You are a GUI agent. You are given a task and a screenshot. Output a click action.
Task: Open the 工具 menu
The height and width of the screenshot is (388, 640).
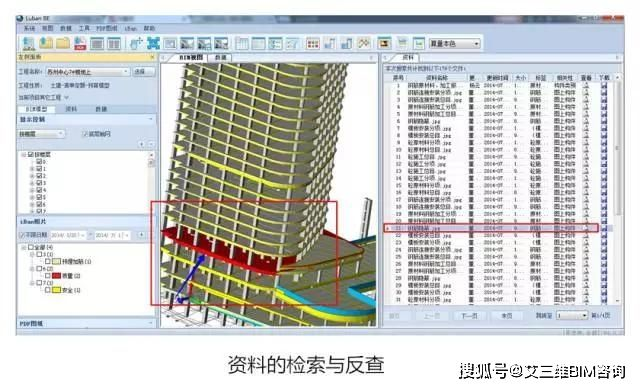coord(84,28)
